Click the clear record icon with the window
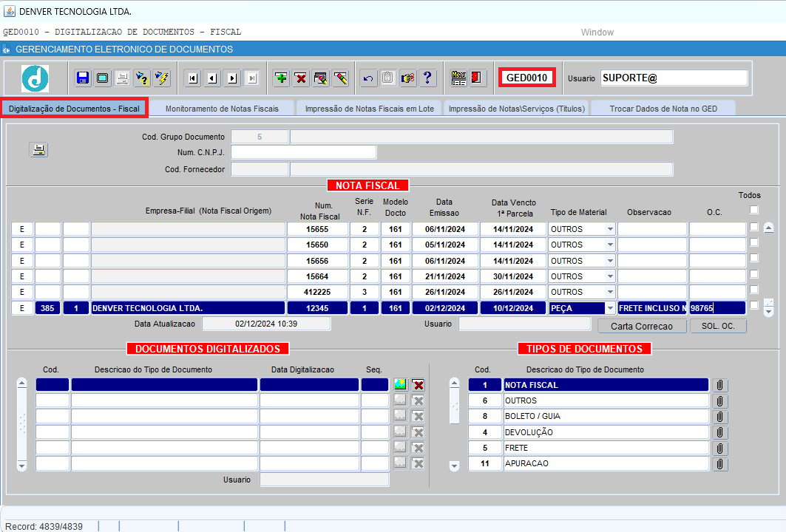Image resolution: width=786 pixels, height=532 pixels. [x=321, y=78]
